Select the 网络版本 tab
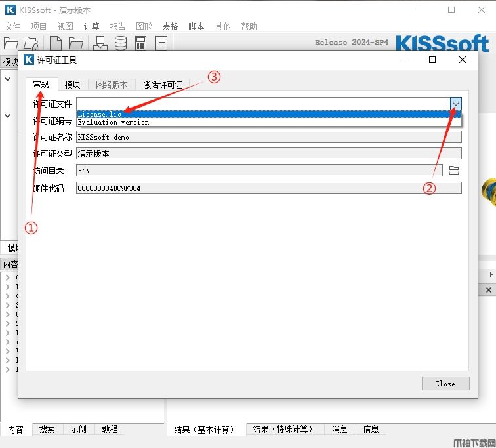The width and height of the screenshot is (496, 448). pos(112,85)
